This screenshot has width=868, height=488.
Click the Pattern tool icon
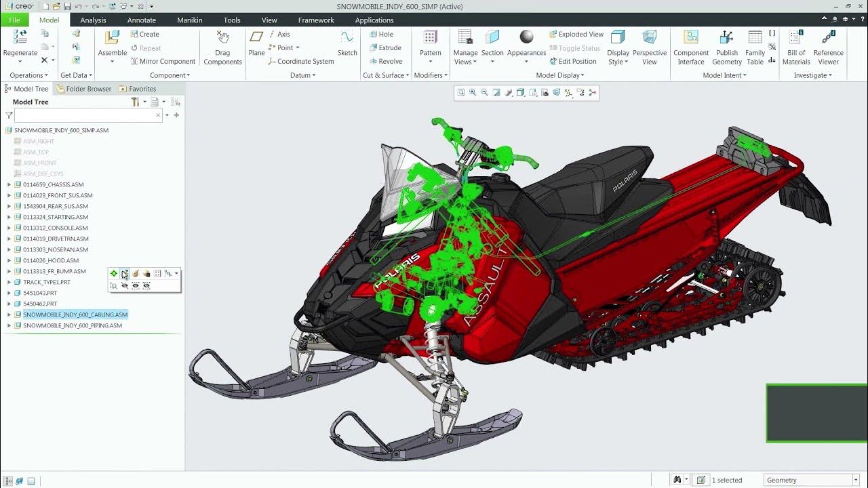(x=430, y=37)
